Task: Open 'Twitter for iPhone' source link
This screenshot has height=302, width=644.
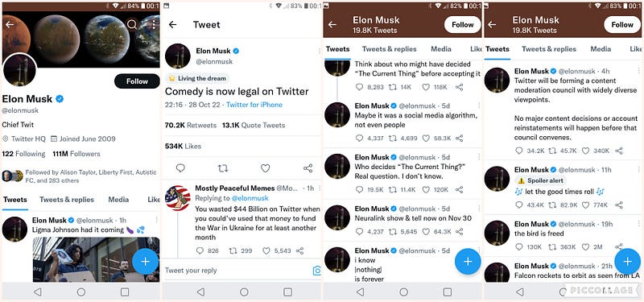Action: (x=254, y=105)
